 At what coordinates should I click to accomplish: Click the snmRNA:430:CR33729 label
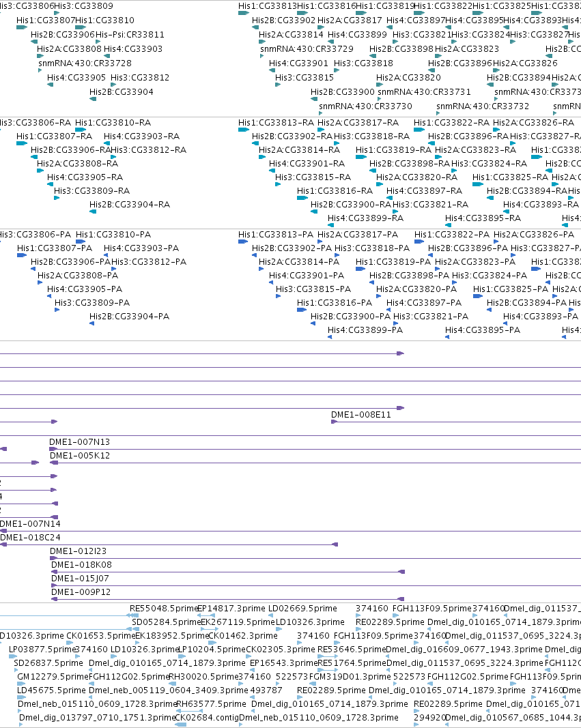[307, 49]
